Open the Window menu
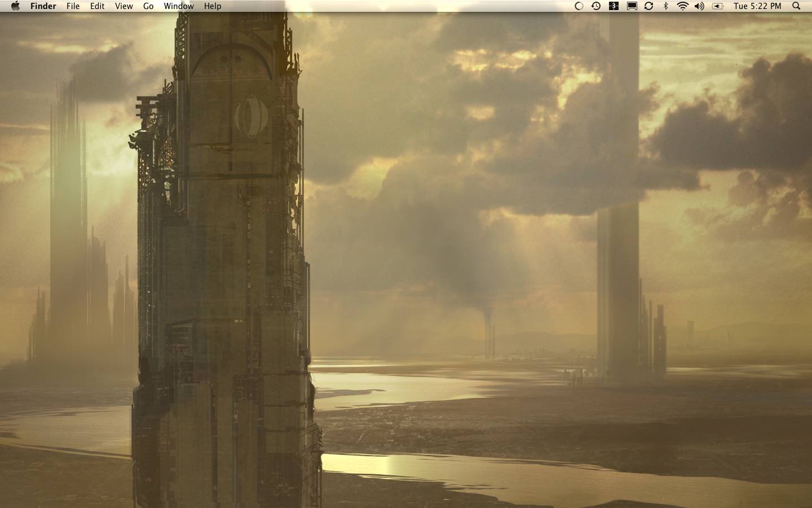Screen dimensions: 812x508 pos(179,6)
